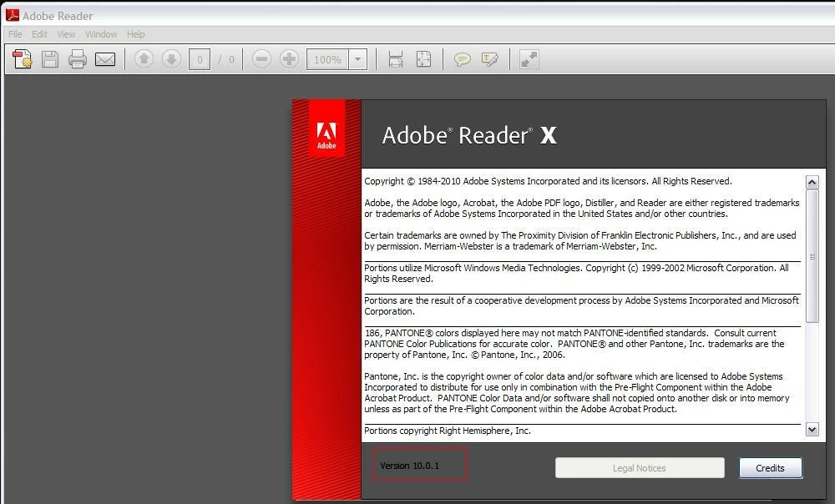This screenshot has width=835, height=504.
Task: Click the Zoom in plus icon
Action: [x=289, y=58]
